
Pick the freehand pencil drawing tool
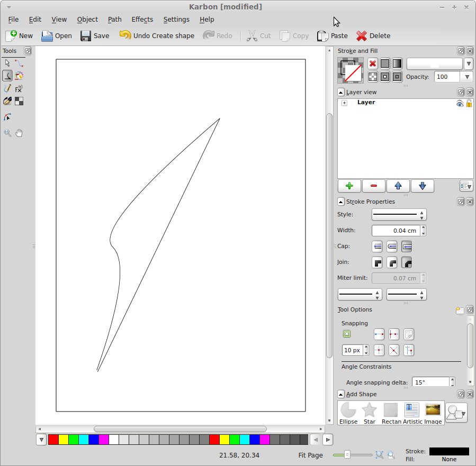tap(7, 88)
